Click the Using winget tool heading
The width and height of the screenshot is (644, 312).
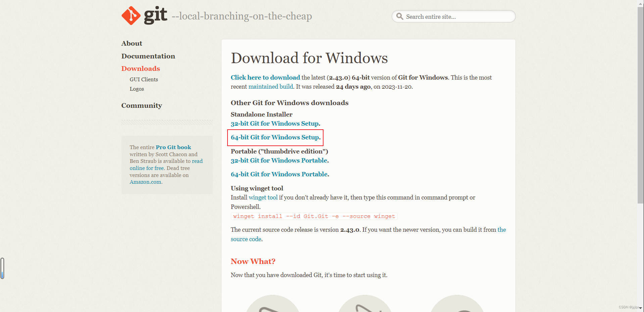tap(257, 188)
